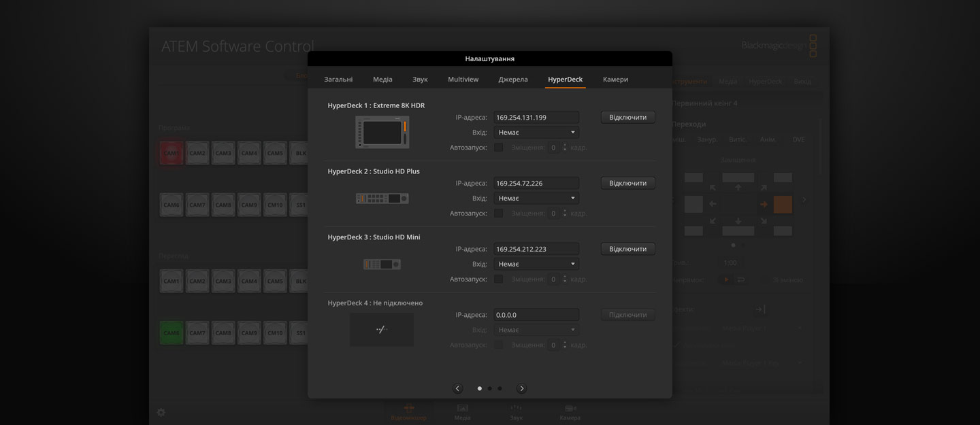Open Вхід dropdown for HyperDeck 3
The height and width of the screenshot is (425, 980).
tap(536, 264)
